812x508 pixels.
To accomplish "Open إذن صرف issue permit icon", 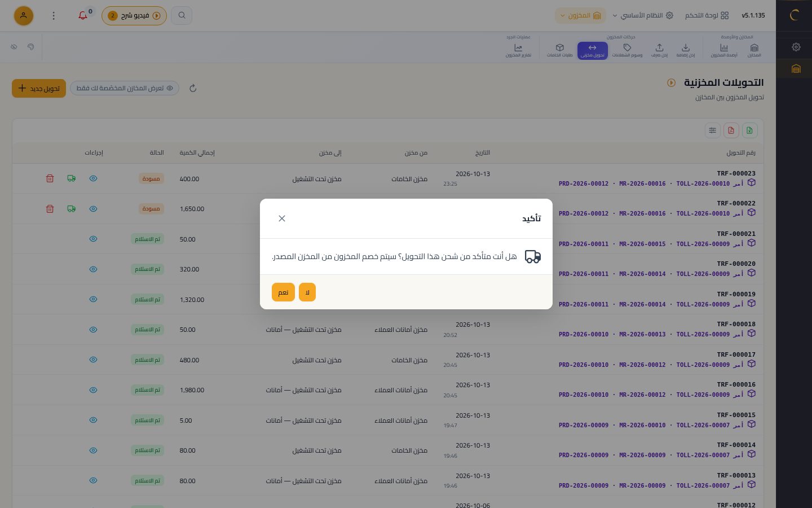I will point(659,50).
